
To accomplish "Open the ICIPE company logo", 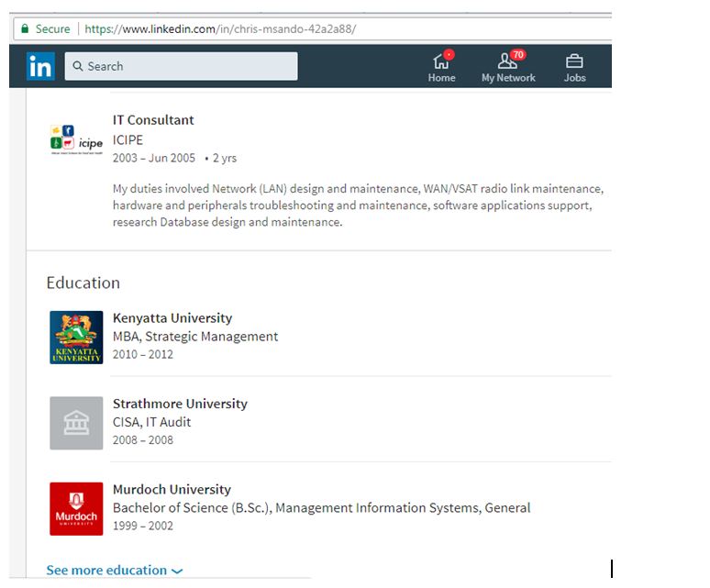I will click(76, 139).
